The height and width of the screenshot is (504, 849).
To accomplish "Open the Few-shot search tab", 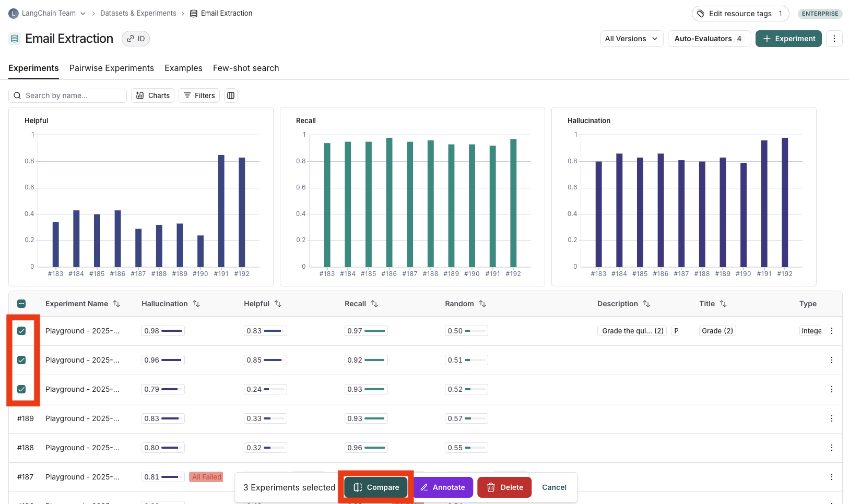I will pyautogui.click(x=245, y=68).
